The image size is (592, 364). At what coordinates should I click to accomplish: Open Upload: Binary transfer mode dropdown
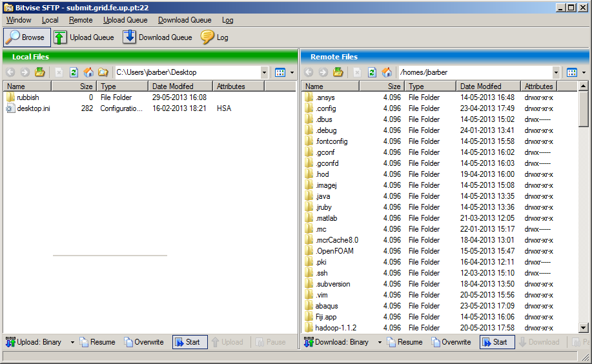pos(72,342)
